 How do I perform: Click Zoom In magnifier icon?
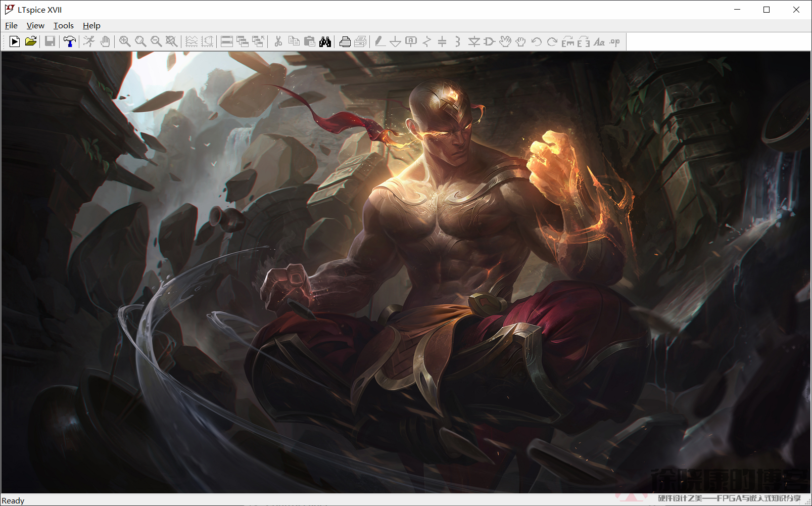point(125,41)
